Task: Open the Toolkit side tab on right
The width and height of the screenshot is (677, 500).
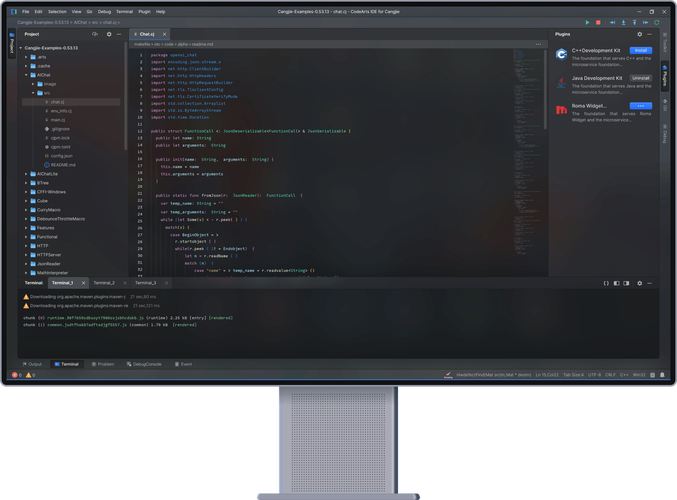Action: [x=665, y=42]
